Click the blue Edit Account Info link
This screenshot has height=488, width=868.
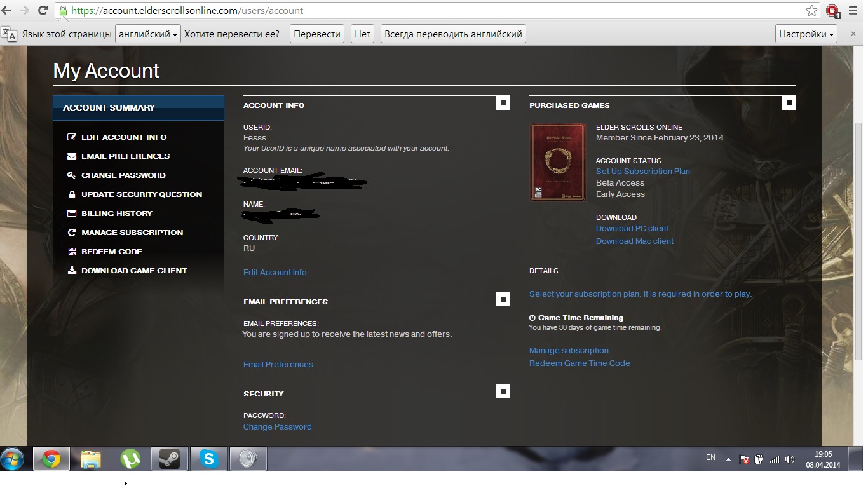click(275, 272)
